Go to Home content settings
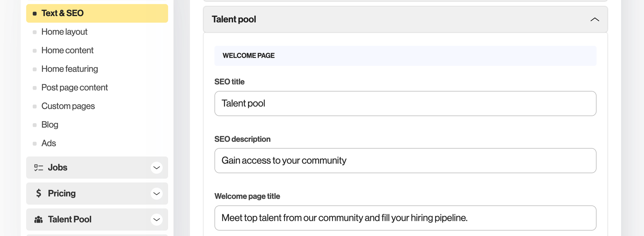 [67, 50]
